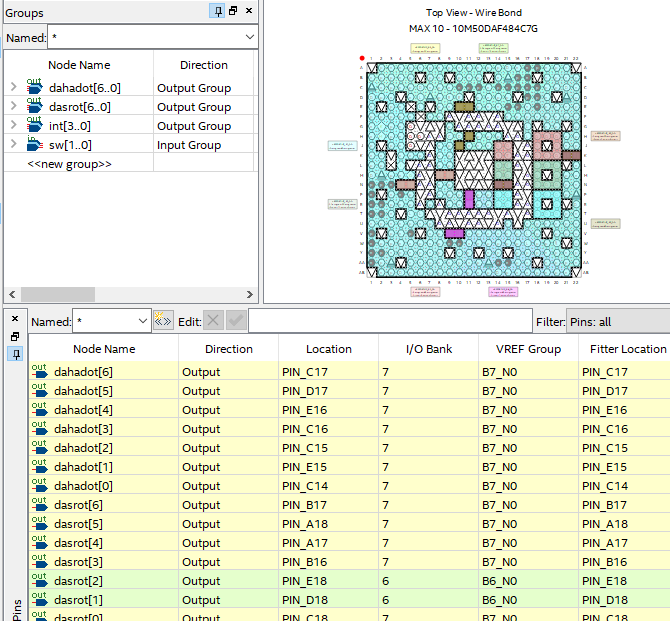Viewport: 670px width, 621px height.
Task: Click the dahadot[6..0] output group icon
Action: tap(34, 87)
